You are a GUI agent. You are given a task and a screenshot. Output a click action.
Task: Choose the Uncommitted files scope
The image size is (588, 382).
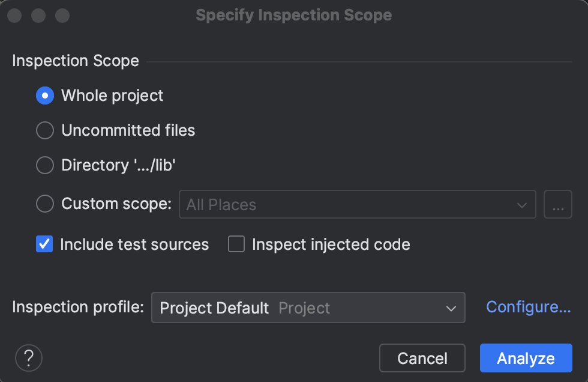click(44, 130)
